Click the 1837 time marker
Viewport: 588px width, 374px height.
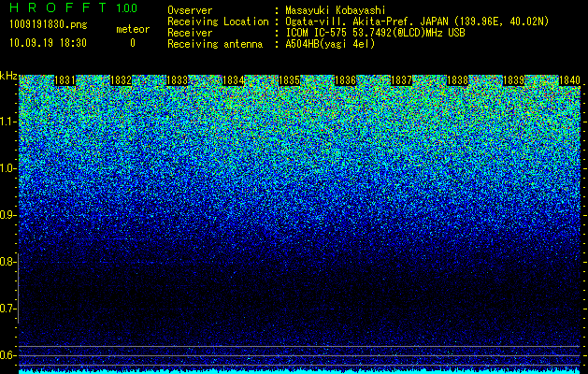coord(402,80)
